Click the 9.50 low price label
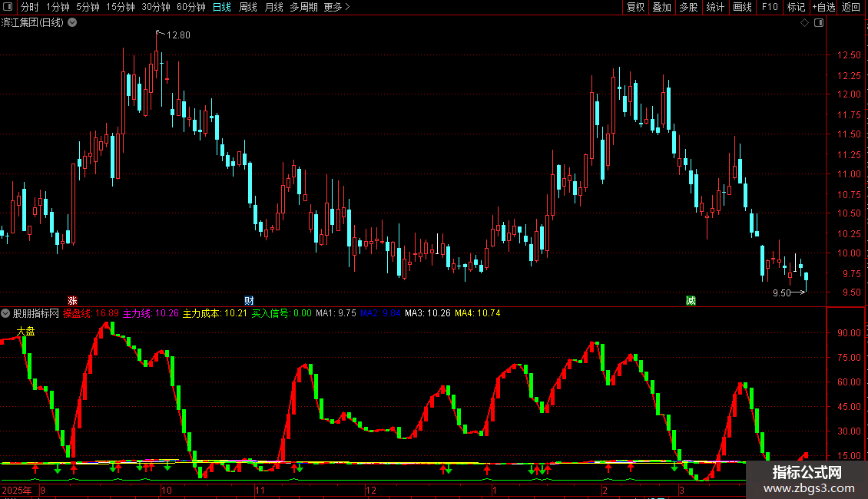Viewport: 868px width, 499px height. pyautogui.click(x=782, y=293)
